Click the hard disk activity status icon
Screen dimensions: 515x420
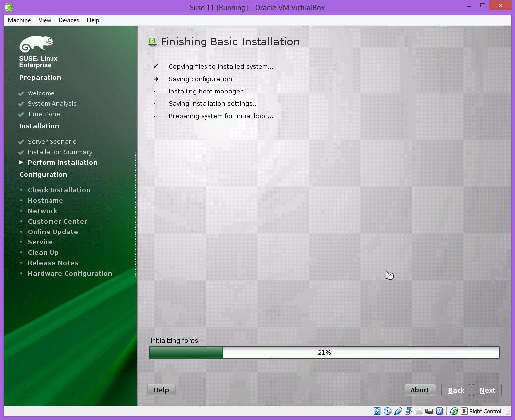point(377,411)
